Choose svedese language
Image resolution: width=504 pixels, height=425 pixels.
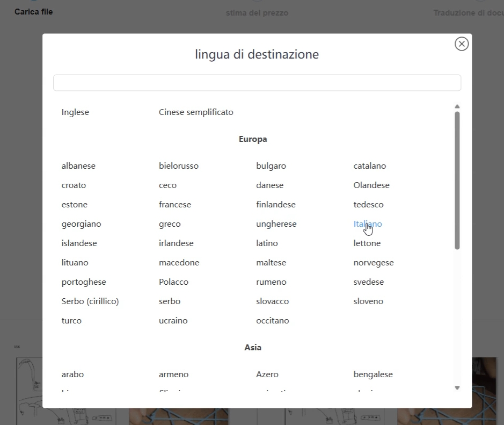(x=368, y=282)
